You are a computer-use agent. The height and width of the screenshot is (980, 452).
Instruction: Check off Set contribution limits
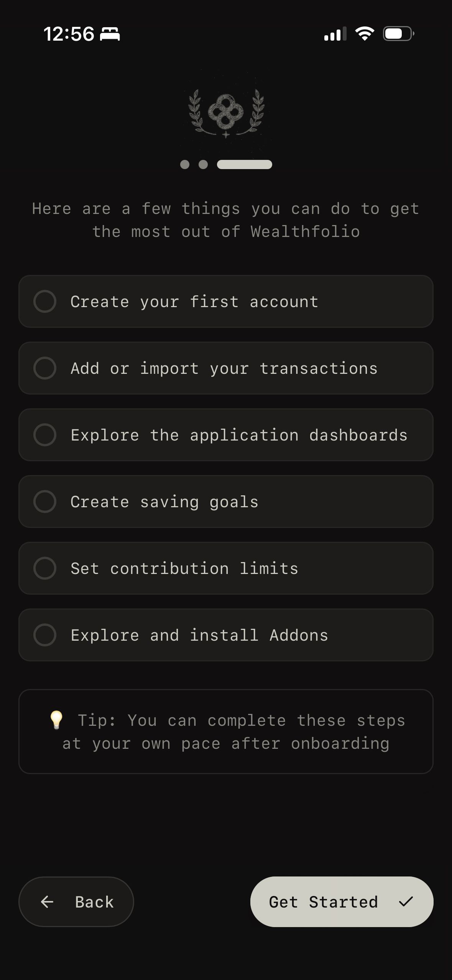(45, 568)
